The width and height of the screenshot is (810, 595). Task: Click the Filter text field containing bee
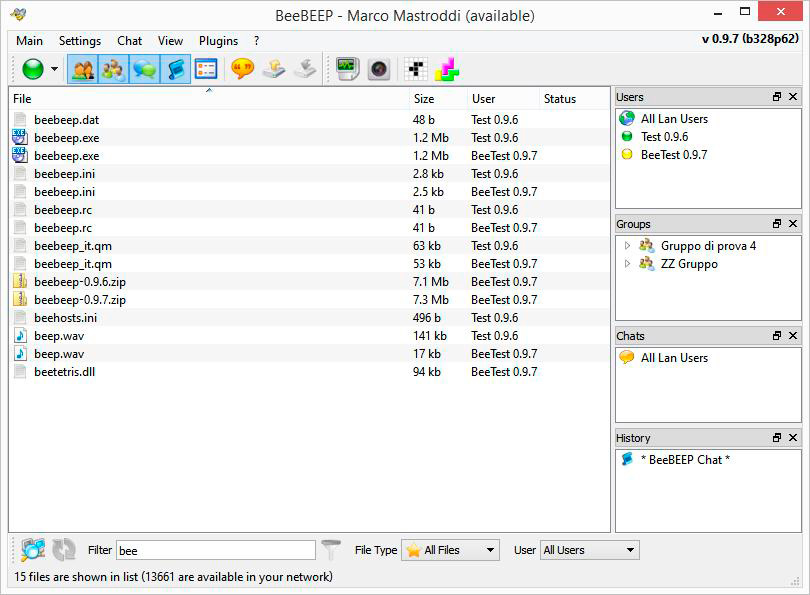[x=216, y=550]
